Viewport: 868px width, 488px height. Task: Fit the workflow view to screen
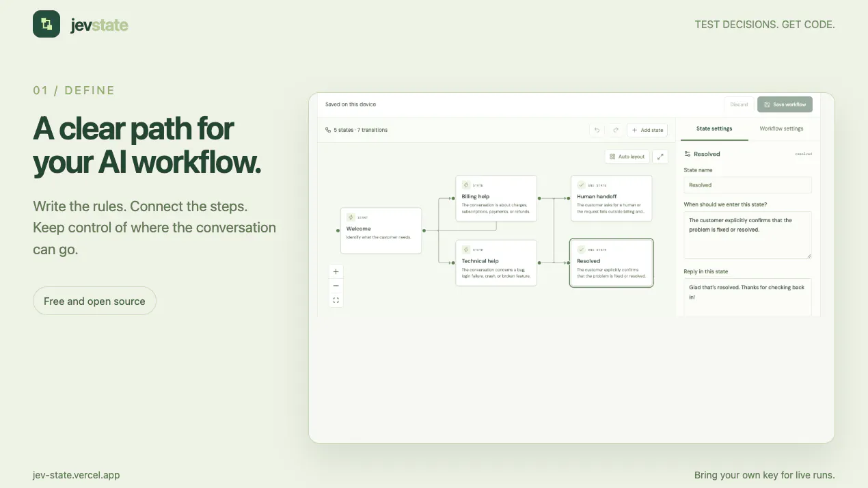336,300
